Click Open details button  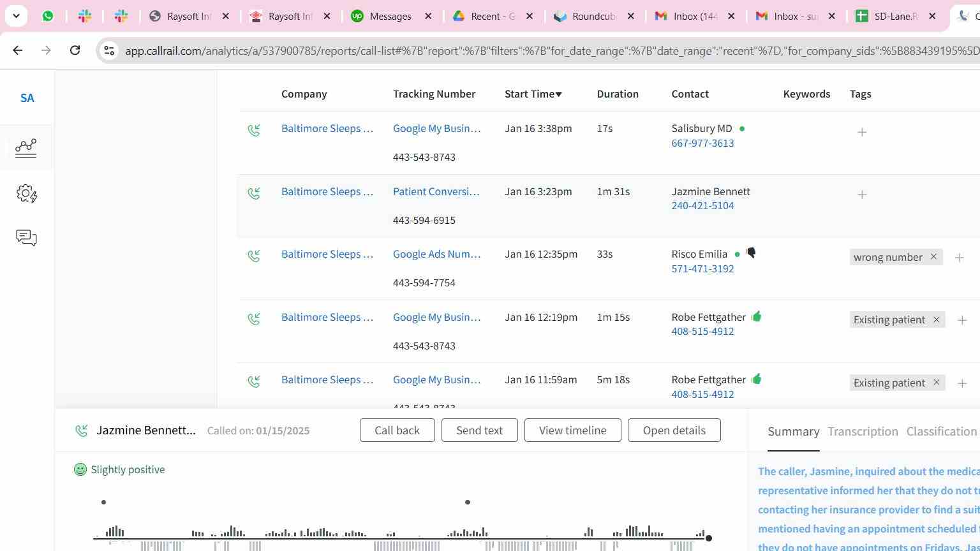[674, 430]
